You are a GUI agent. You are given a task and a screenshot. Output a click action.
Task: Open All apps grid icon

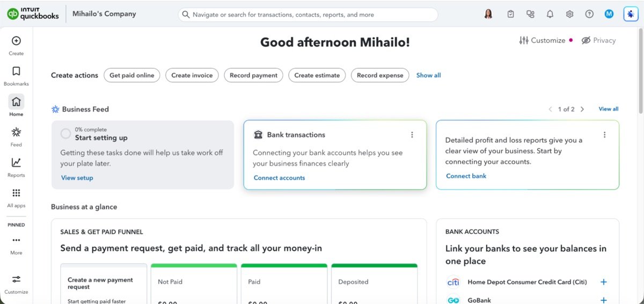(x=16, y=193)
